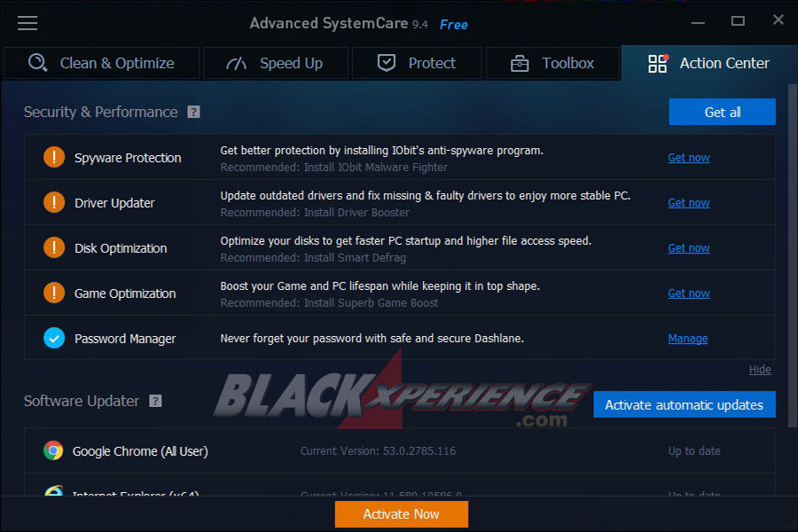Click Get now for Spyware Protection
Viewport: 798px width, 532px height.
[689, 158]
